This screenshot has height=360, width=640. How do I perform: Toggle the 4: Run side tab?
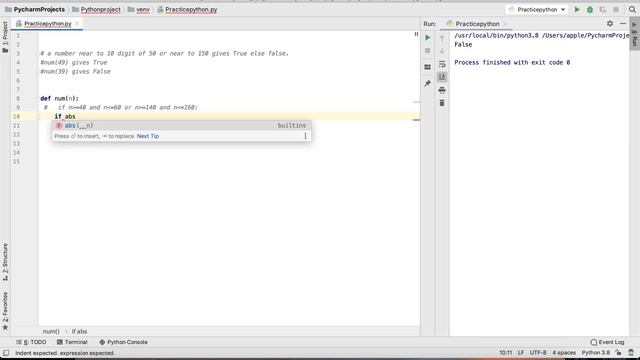[x=635, y=35]
